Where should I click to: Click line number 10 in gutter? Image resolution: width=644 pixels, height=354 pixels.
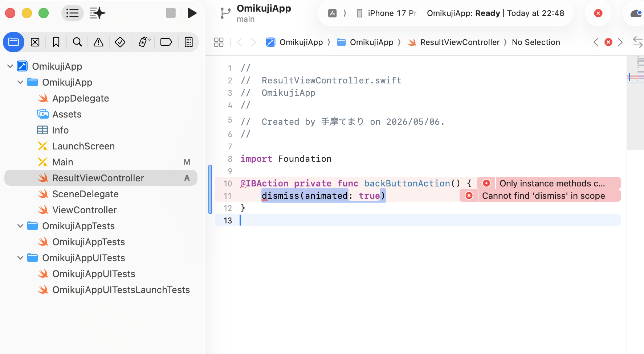pos(228,184)
